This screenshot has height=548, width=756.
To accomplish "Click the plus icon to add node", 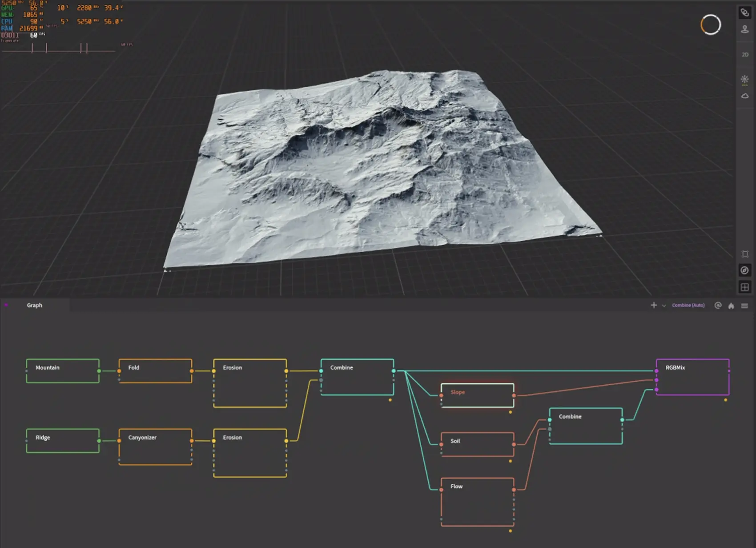I will click(x=654, y=305).
